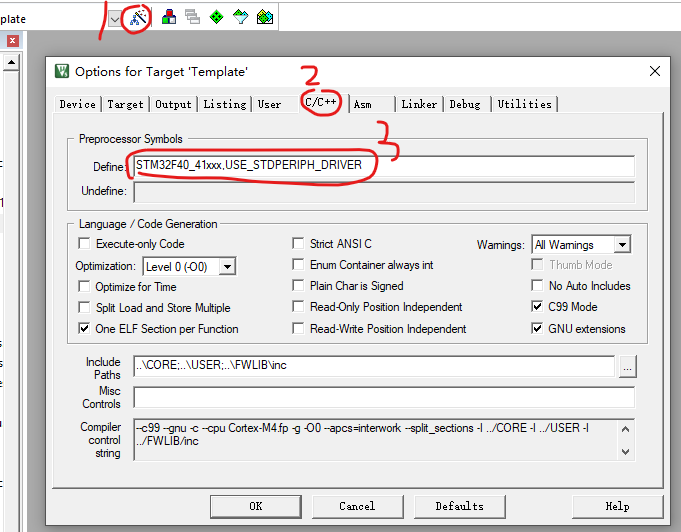Image resolution: width=681 pixels, height=532 pixels.
Task: Open the Pack Installer icon
Action: coord(264,17)
